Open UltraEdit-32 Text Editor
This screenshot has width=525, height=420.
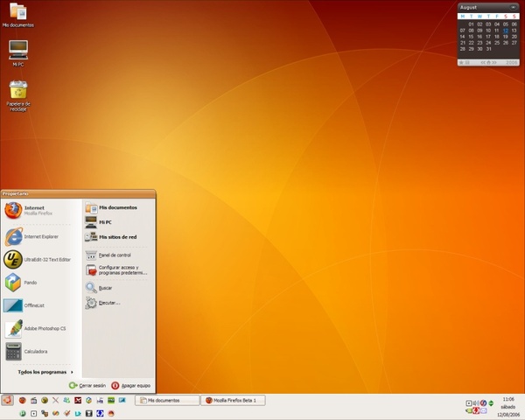37,260
